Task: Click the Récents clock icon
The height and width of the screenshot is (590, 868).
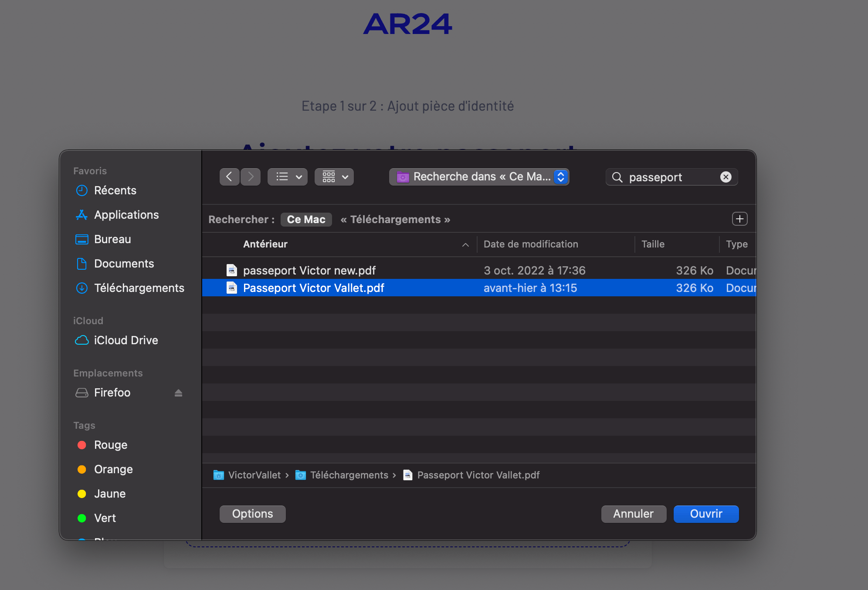Action: pyautogui.click(x=82, y=190)
